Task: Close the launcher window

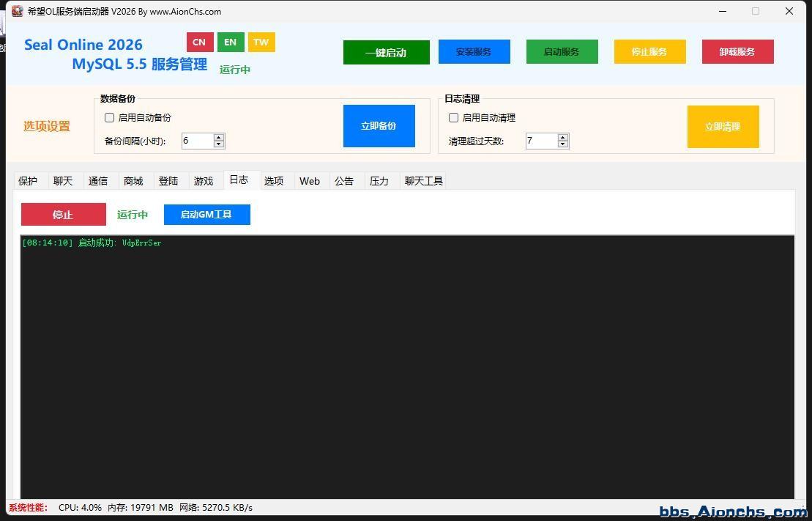Action: click(789, 11)
